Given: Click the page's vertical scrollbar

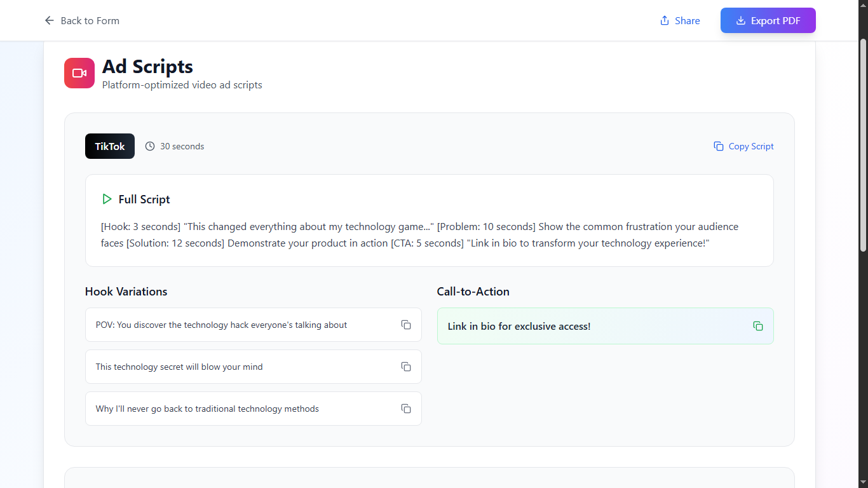Looking at the screenshot, I should click(863, 146).
